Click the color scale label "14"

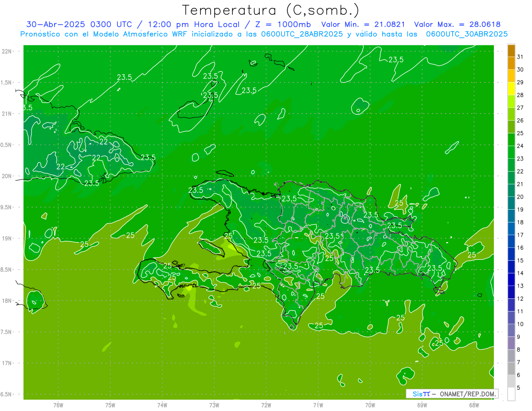pos(520,273)
